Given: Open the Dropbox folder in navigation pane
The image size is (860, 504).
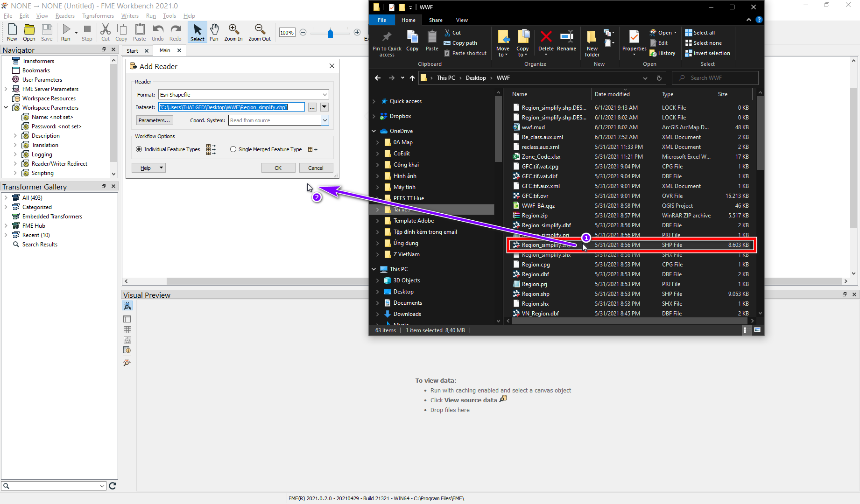Looking at the screenshot, I should 400,116.
